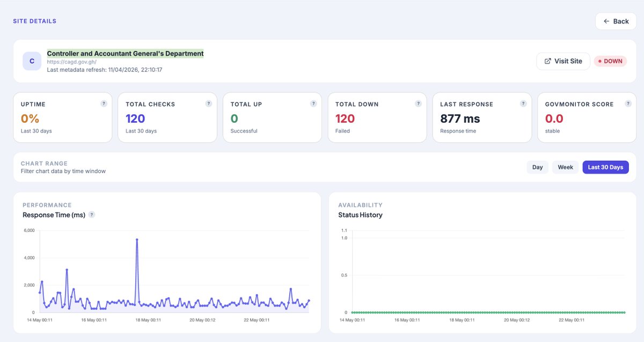Click the 120 Total Checks value
This screenshot has height=342, width=644.
(x=136, y=118)
